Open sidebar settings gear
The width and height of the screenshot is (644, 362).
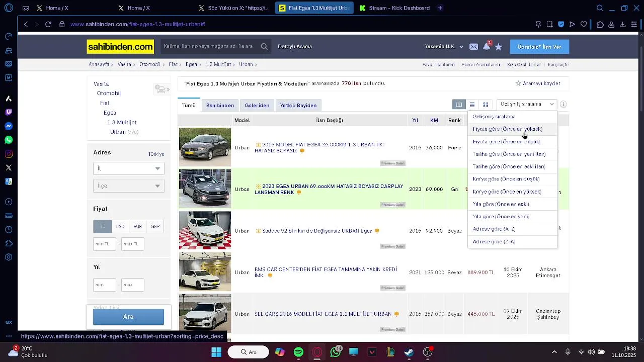pos(9,257)
